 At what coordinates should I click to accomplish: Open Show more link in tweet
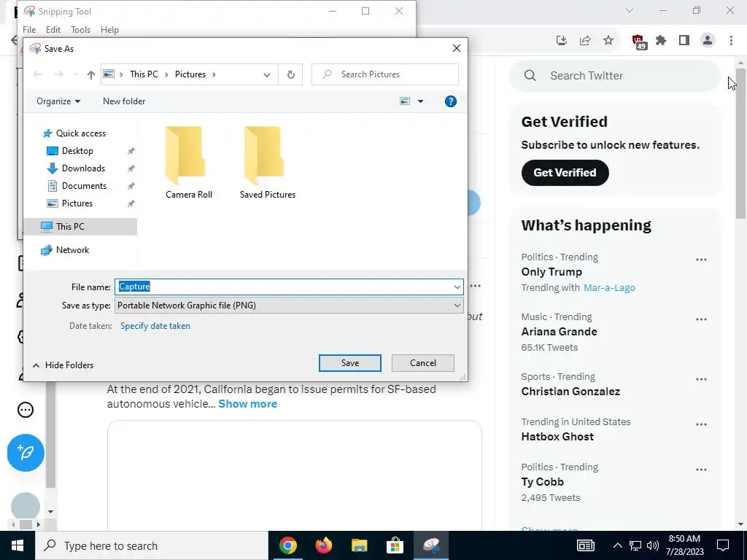click(x=247, y=404)
